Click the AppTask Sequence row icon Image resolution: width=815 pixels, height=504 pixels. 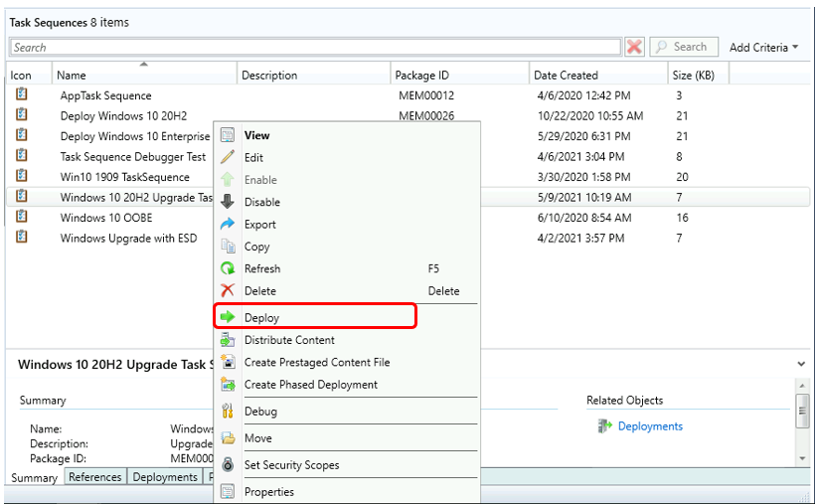click(21, 94)
